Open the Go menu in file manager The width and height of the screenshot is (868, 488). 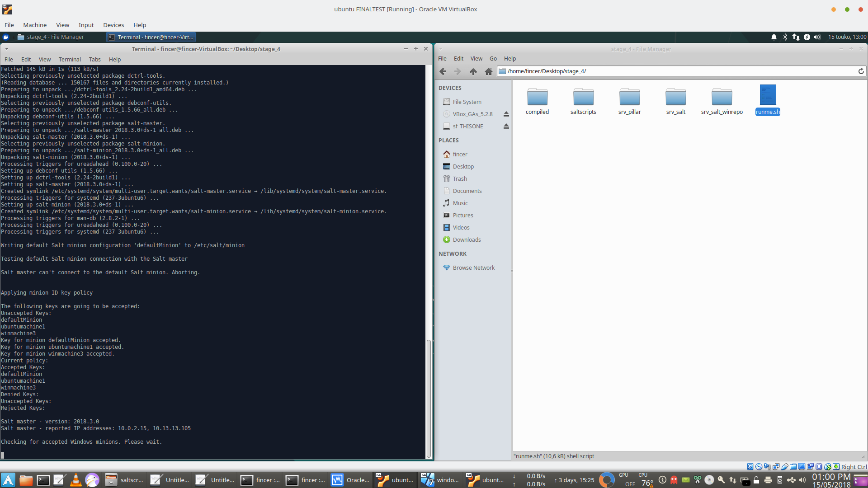(x=493, y=59)
